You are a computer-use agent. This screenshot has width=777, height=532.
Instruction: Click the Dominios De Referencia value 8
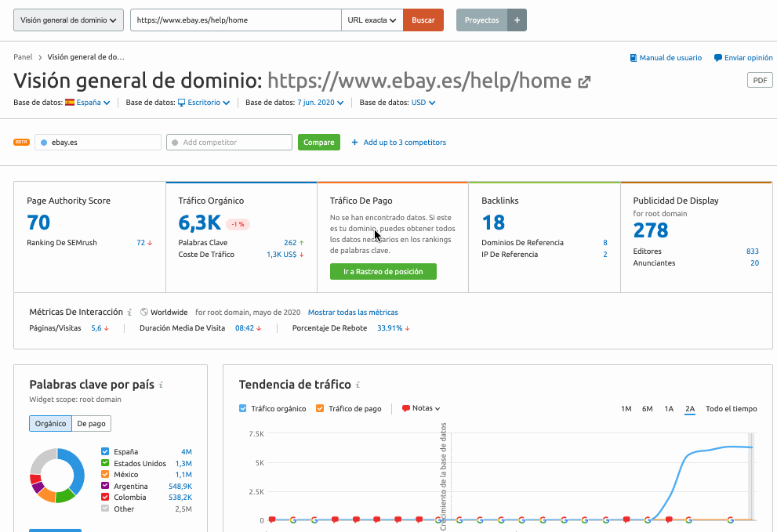tap(605, 243)
